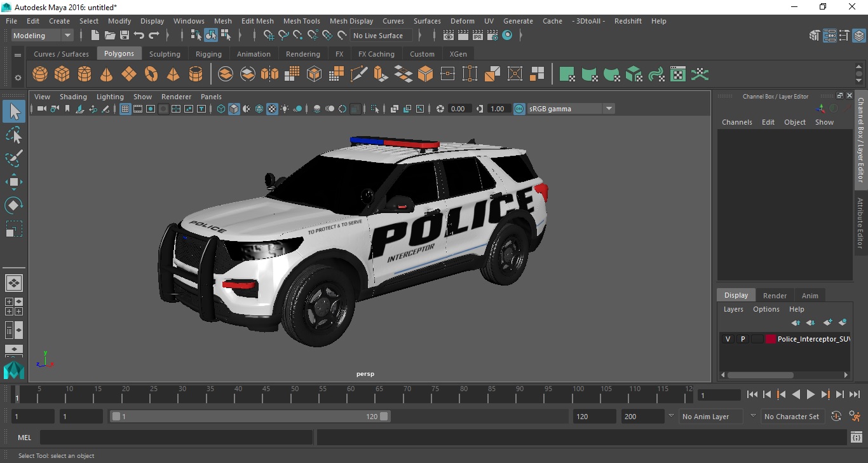The height and width of the screenshot is (463, 868).
Task: Open the Auto Keyframe toggle icon
Action: [836, 417]
